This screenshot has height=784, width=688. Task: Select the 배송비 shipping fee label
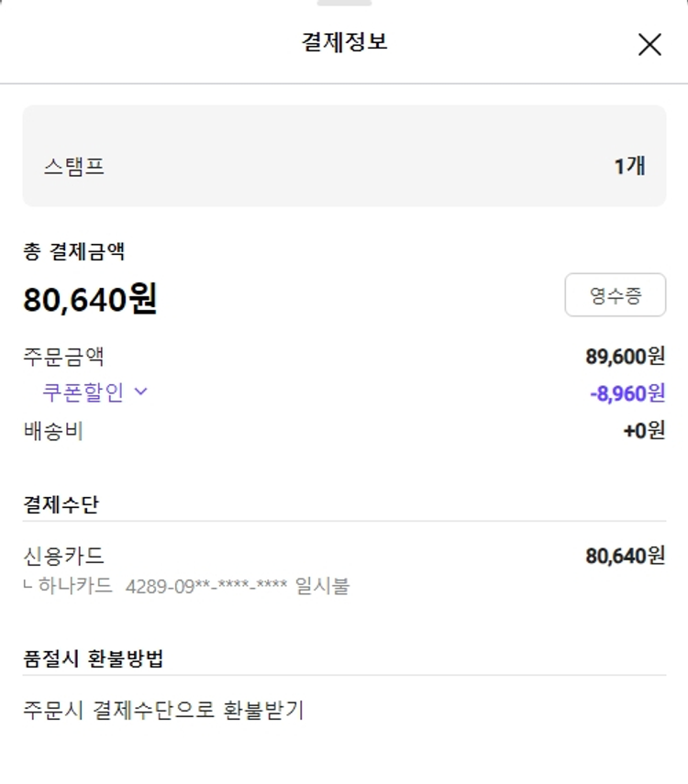click(53, 431)
